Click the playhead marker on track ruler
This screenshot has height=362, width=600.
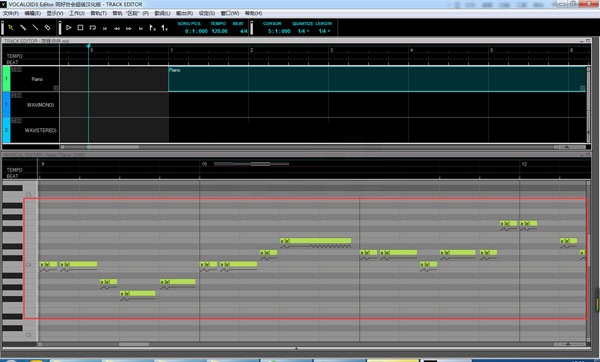click(88, 46)
